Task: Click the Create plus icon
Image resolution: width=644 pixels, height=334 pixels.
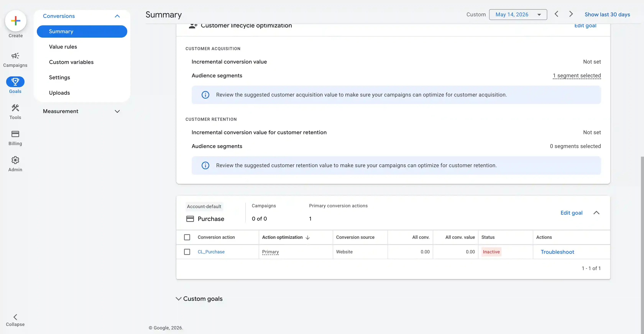Action: 16,21
